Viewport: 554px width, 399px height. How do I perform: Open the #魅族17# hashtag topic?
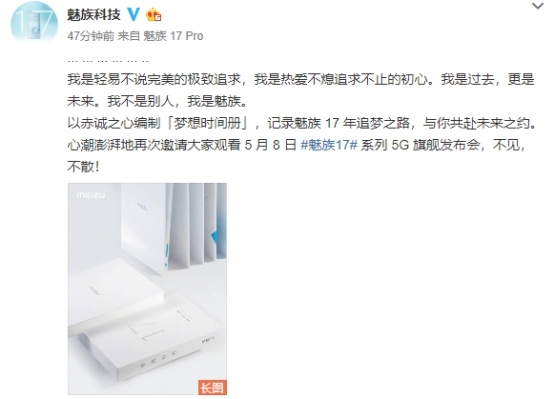pos(329,145)
